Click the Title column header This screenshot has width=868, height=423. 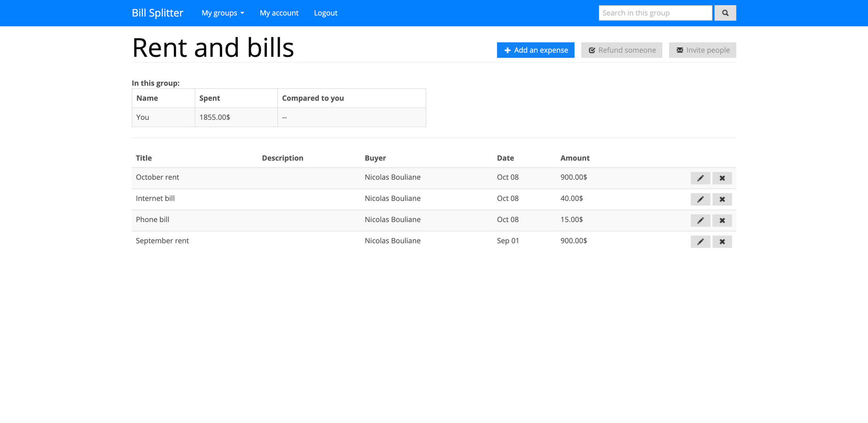click(x=144, y=158)
